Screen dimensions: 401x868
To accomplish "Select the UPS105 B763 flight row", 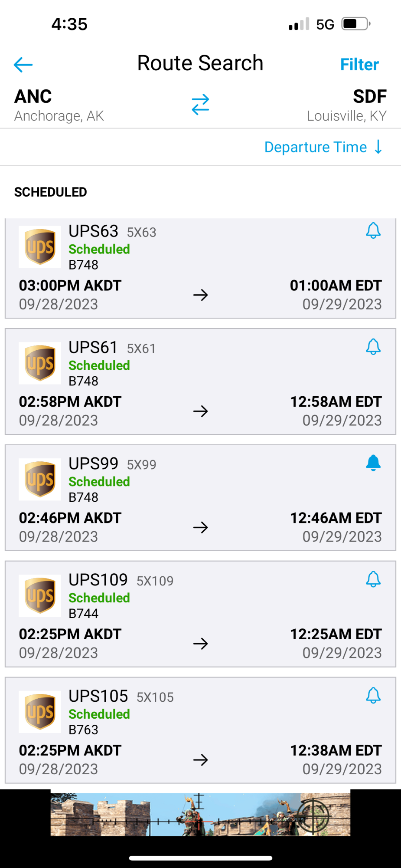I will click(x=200, y=730).
